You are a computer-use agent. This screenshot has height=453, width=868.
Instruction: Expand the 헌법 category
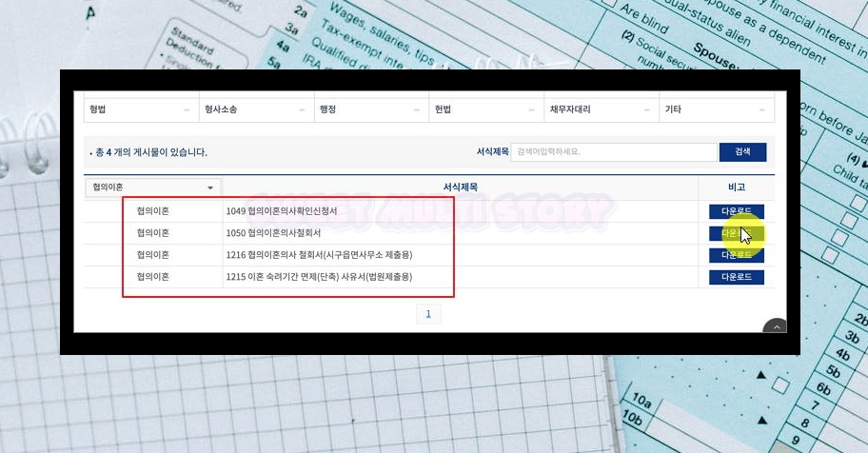(486, 109)
